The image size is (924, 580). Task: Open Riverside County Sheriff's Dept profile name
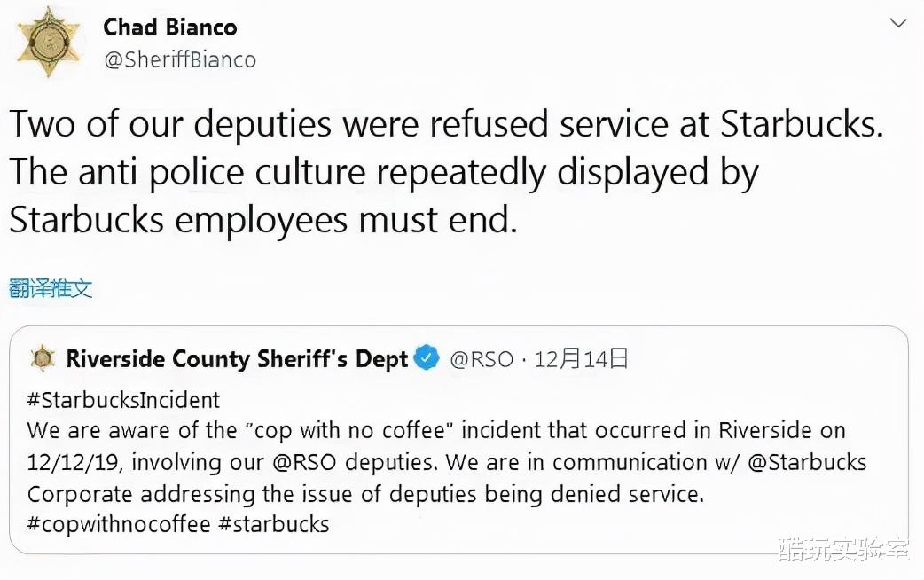[237, 359]
